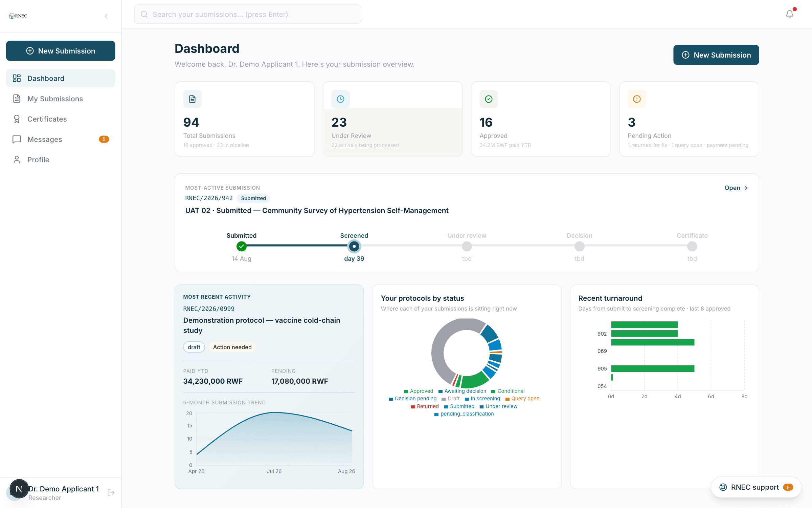
Task: Click the sidebar New Submission button
Action: point(61,51)
